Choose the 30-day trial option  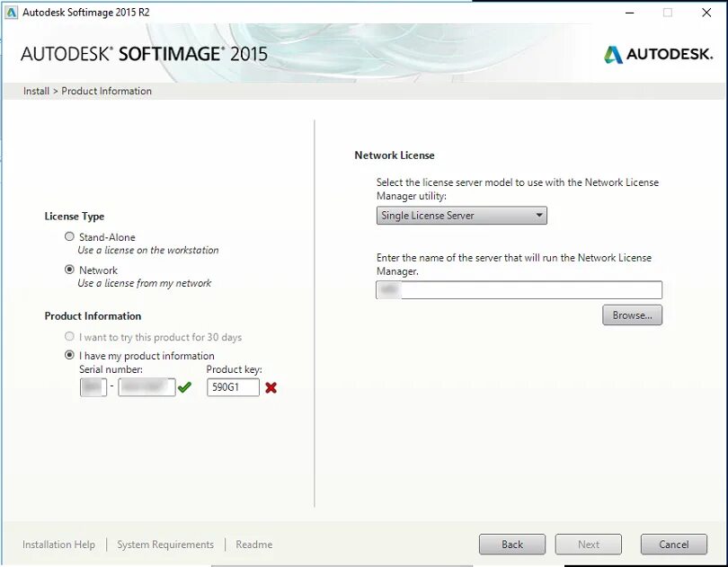point(69,336)
